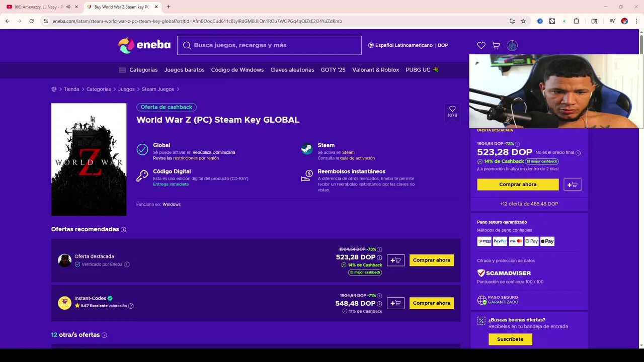The image size is (644, 362).
Task: Click info icon next to Verificado por Eneba
Action: coord(127,264)
